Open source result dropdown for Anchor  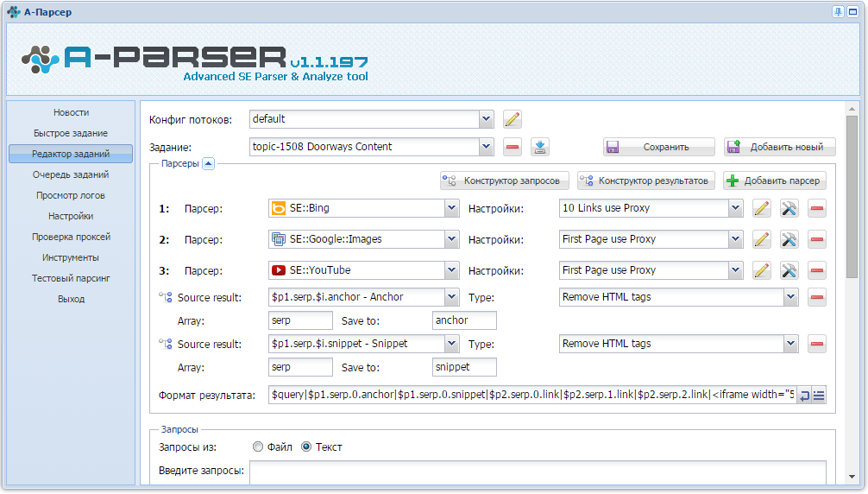(452, 297)
